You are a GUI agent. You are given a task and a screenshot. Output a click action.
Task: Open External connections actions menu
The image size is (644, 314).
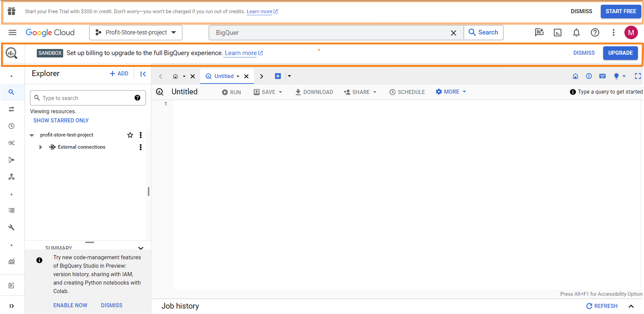pyautogui.click(x=140, y=147)
